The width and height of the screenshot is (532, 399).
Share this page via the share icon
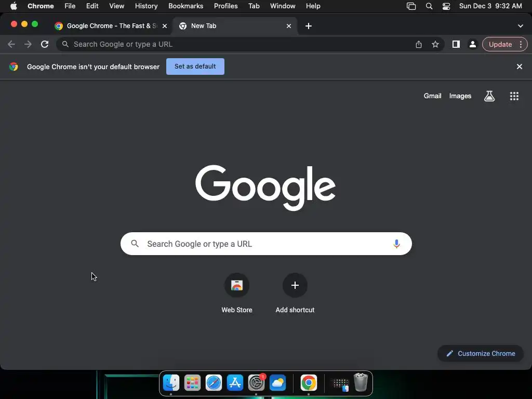419,44
